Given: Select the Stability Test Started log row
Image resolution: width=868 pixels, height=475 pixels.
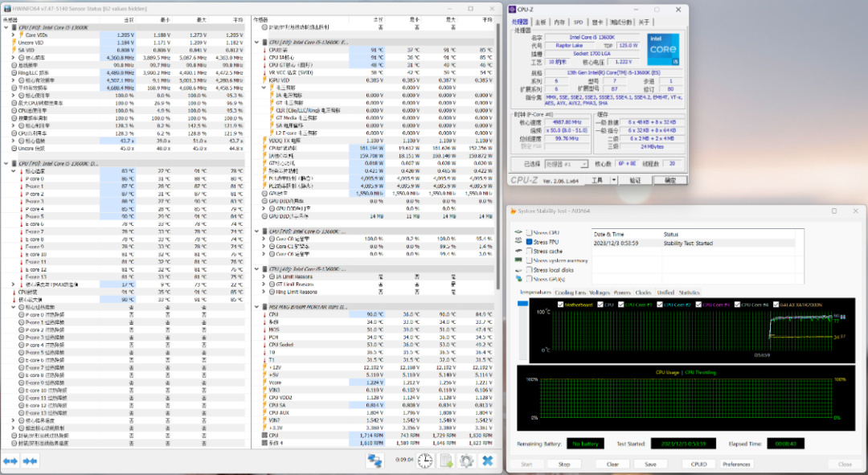Looking at the screenshot, I should pyautogui.click(x=687, y=242).
